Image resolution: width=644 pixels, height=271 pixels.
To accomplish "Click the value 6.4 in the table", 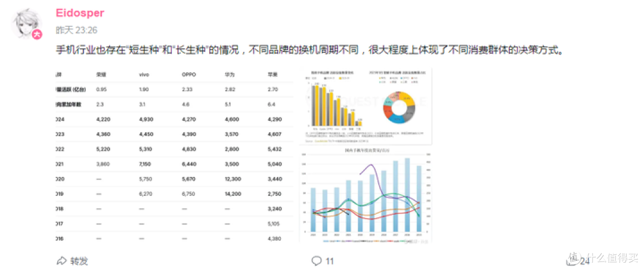I will coord(271,105).
